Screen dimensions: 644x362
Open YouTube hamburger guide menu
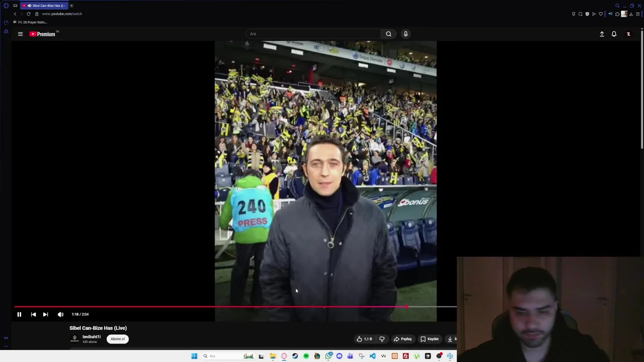[x=20, y=34]
